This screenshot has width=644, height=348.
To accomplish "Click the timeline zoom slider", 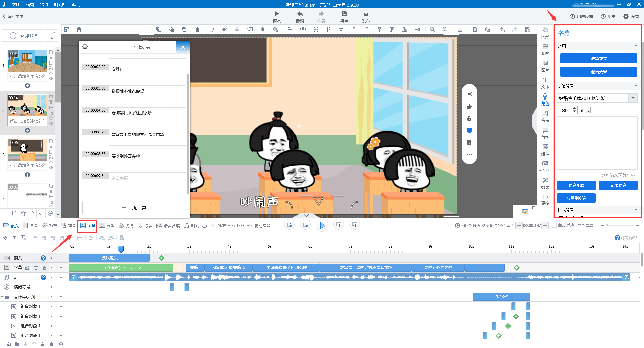I will pyautogui.click(x=621, y=225).
